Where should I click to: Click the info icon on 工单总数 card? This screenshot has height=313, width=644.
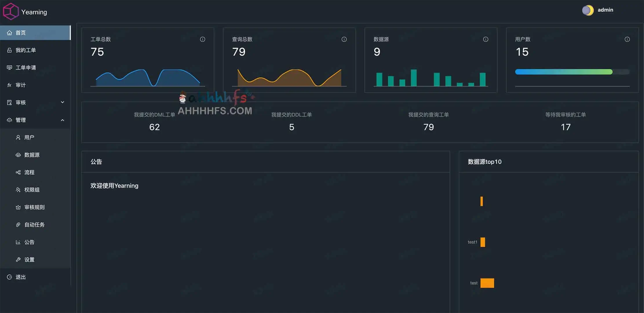tap(202, 39)
